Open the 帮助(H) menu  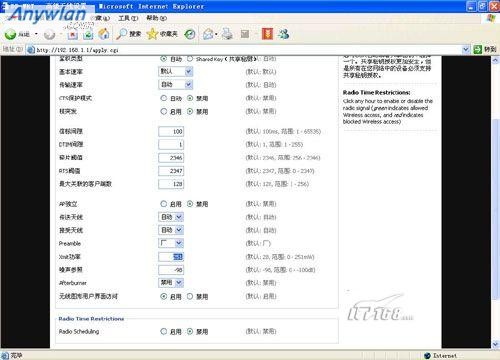[157, 18]
